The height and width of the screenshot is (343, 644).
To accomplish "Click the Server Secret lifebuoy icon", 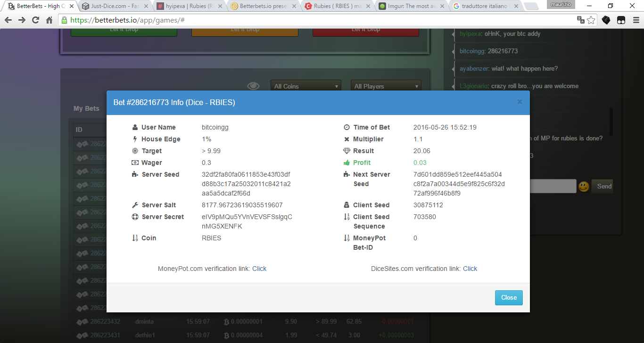I will coord(135,217).
